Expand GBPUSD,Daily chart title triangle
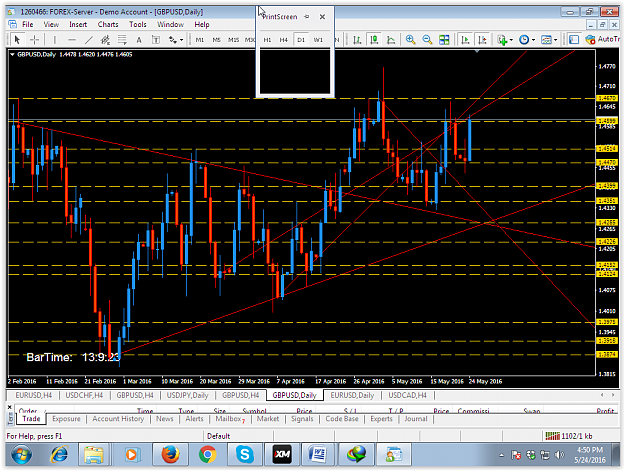The height and width of the screenshot is (471, 625). pos(12,54)
